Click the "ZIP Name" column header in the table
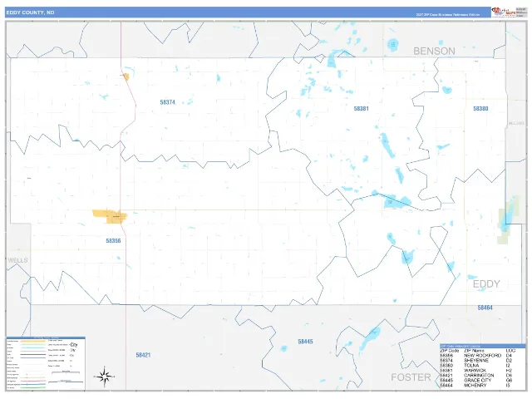This screenshot has height=399, width=532. (x=475, y=351)
